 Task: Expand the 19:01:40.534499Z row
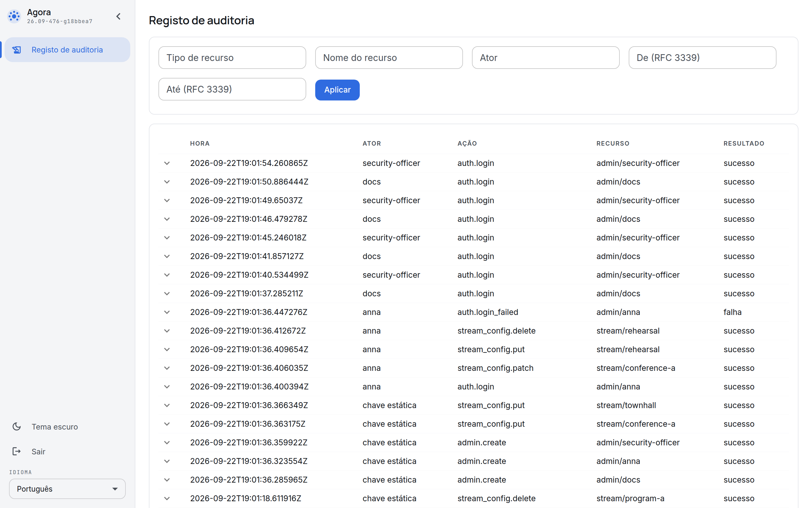coord(167,275)
